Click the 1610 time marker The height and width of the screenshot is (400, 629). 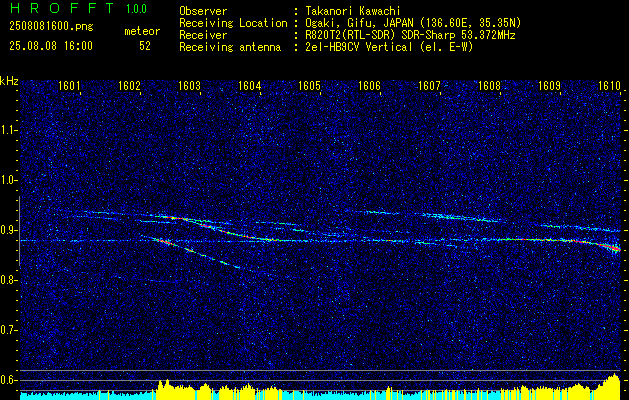pos(610,85)
